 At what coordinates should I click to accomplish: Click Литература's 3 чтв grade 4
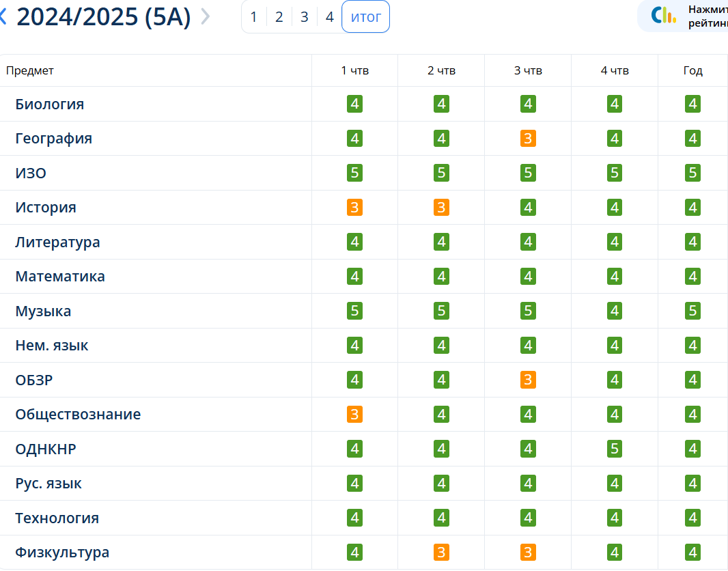[528, 242]
